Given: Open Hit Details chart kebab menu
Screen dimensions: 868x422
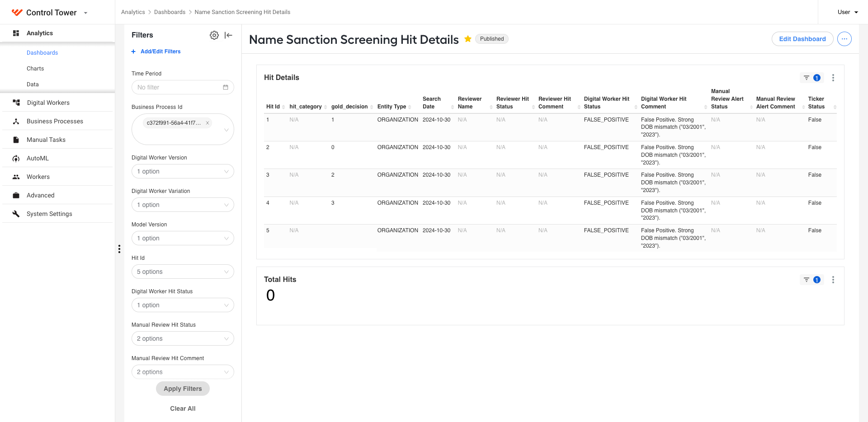Looking at the screenshot, I should (x=833, y=78).
